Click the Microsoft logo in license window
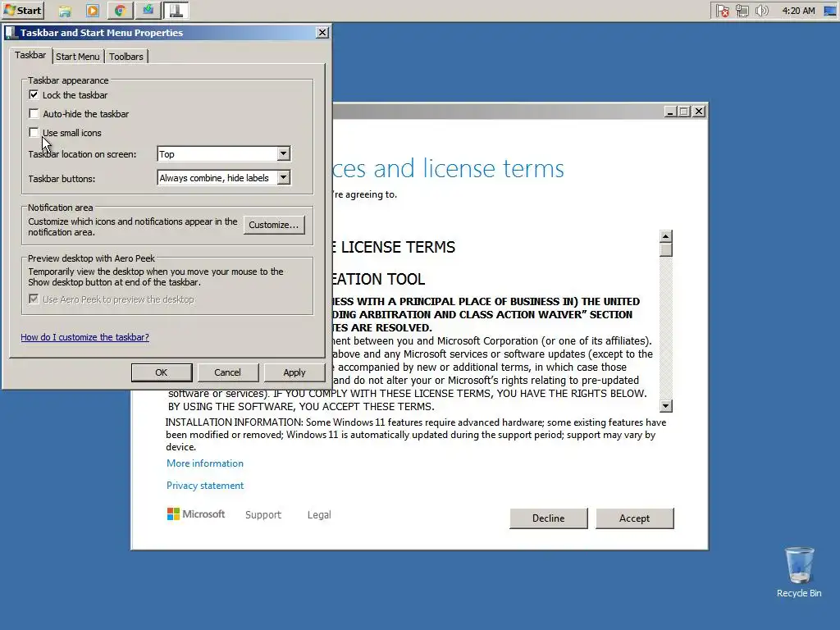The height and width of the screenshot is (630, 840). (x=196, y=514)
